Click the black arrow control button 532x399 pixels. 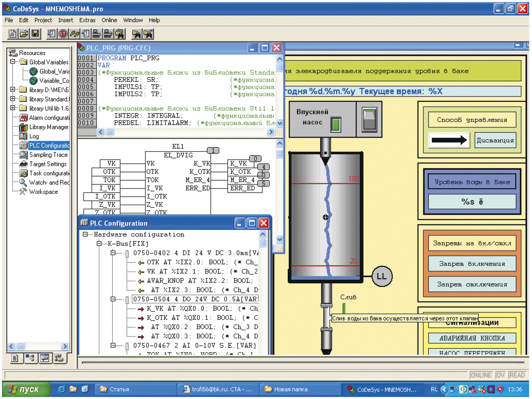point(449,140)
